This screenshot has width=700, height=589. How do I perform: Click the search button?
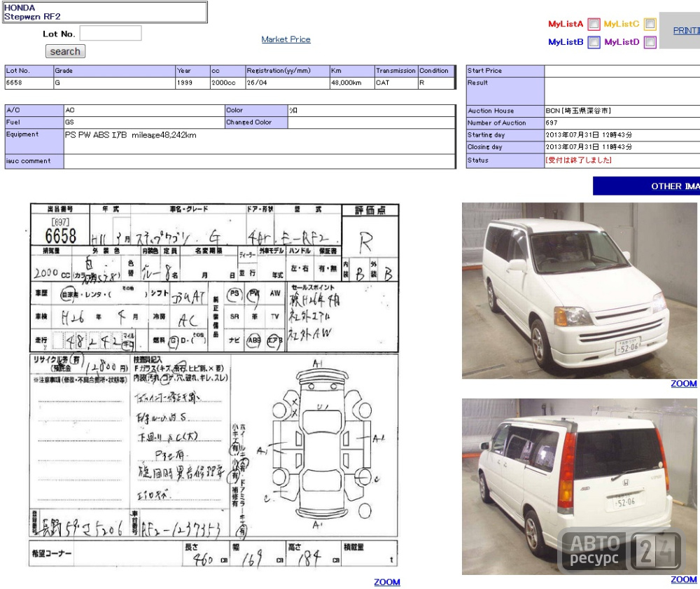point(65,51)
